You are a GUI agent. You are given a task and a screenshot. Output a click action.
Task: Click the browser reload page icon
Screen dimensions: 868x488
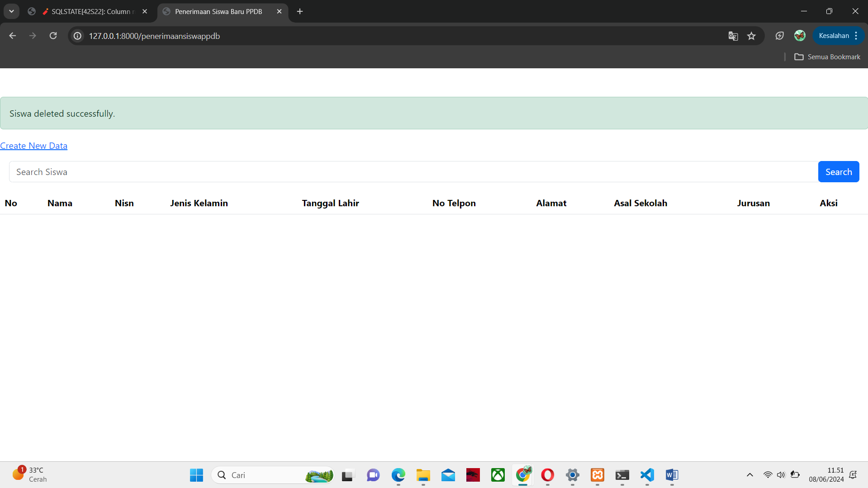pyautogui.click(x=53, y=36)
